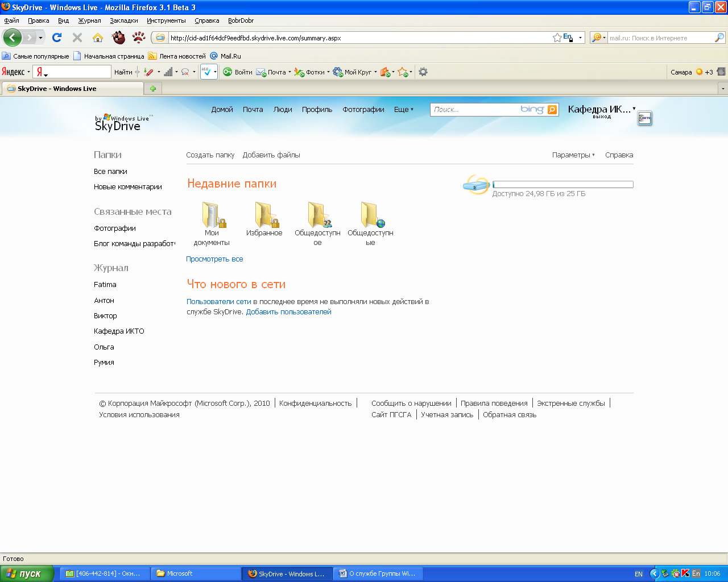The width and height of the screenshot is (728, 582).
Task: Open the Yandex bar highlighter icon
Action: 148,72
